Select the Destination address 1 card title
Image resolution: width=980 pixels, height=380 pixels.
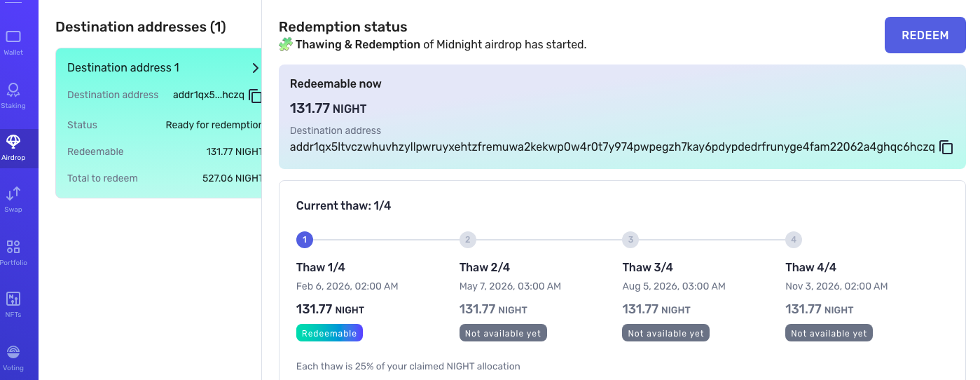click(123, 68)
